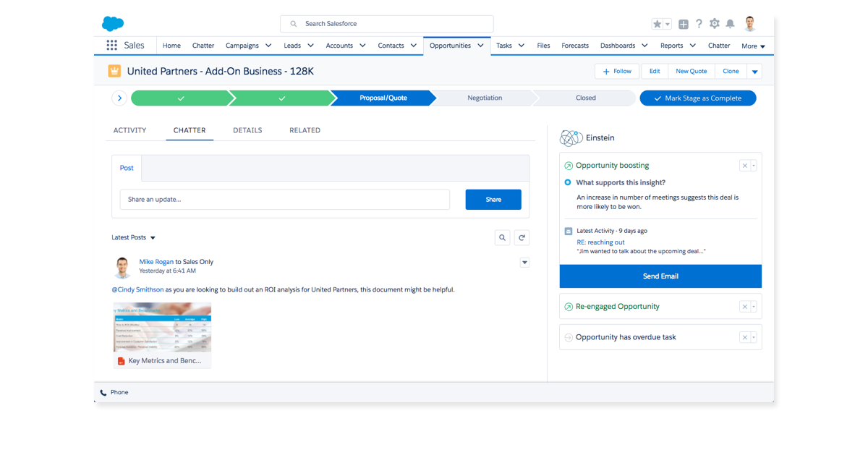Switch to the Details tab

point(247,130)
